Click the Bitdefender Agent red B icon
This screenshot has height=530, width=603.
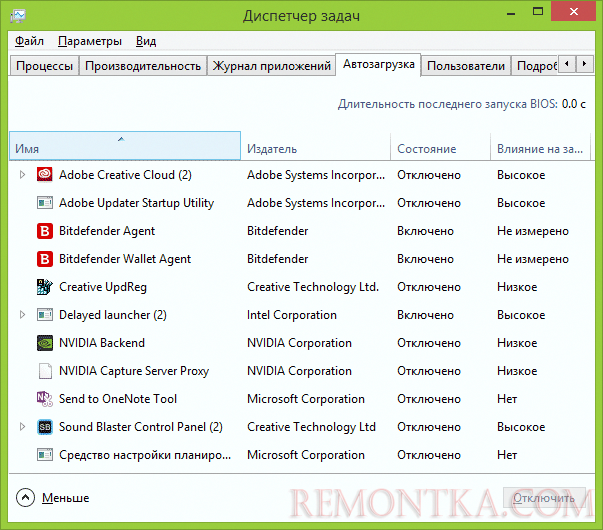[45, 231]
